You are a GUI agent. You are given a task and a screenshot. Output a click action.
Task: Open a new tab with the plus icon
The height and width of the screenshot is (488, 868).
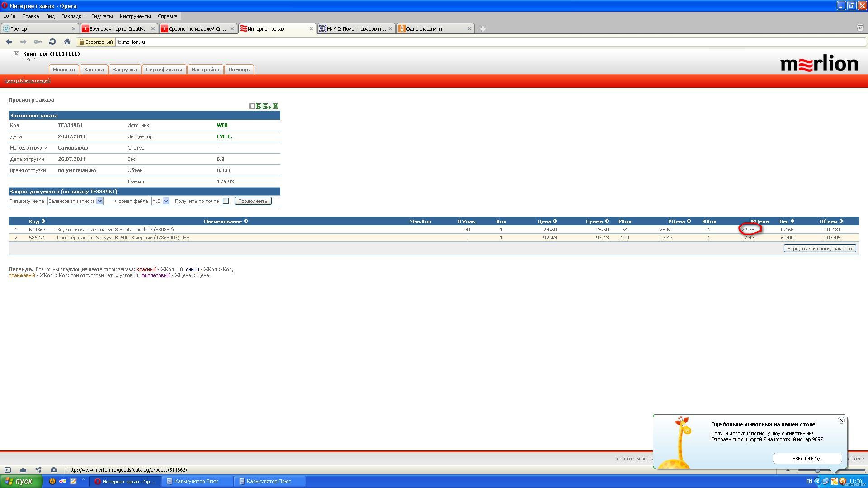click(x=482, y=29)
